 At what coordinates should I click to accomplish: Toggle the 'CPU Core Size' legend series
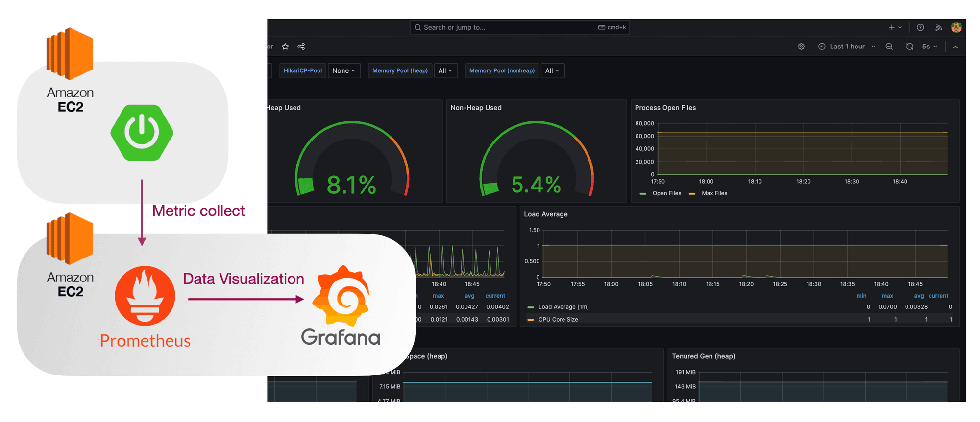coord(558,320)
